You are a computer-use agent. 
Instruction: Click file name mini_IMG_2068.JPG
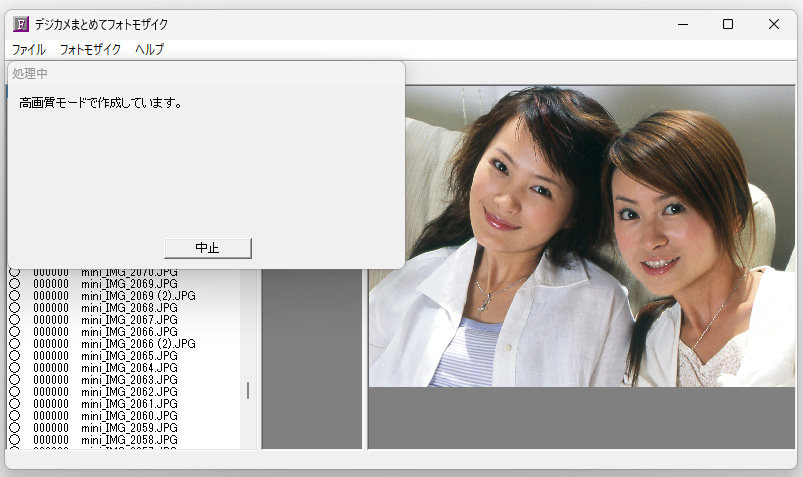click(x=129, y=308)
